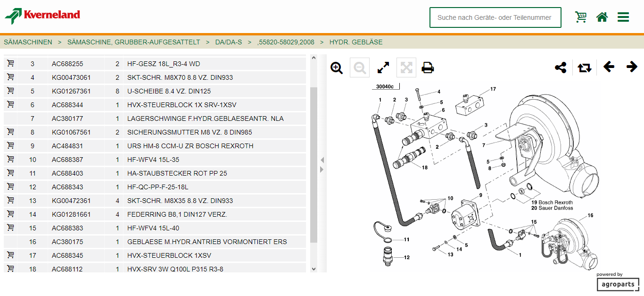Viewport: 644px width, 296px height.
Task: Select the GEBLAESE M.HYDR.ANTRIEB row
Action: coord(206,242)
